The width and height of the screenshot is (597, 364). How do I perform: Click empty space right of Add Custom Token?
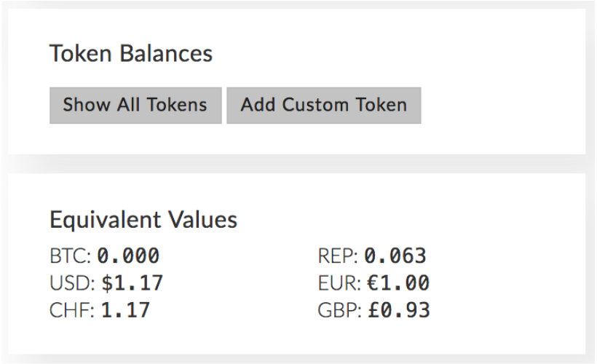(x=502, y=105)
